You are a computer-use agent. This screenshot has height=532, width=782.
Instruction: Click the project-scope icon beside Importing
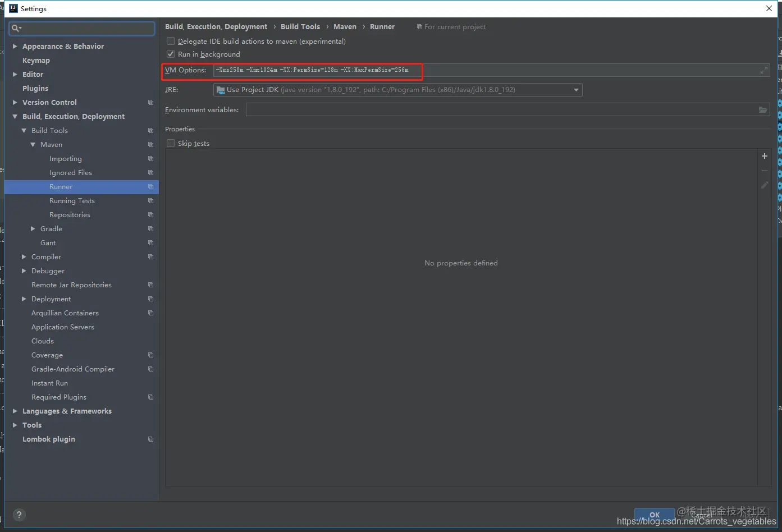150,159
